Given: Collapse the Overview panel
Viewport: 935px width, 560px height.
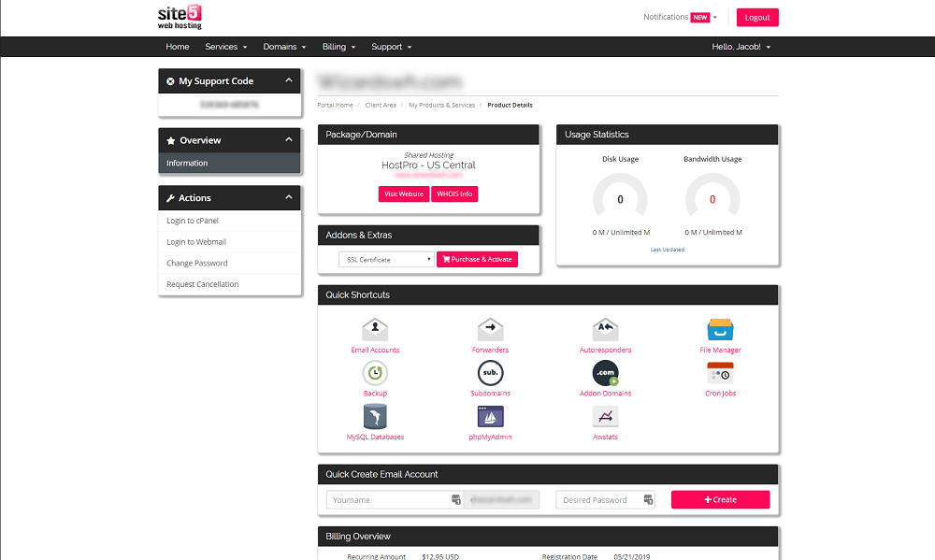Looking at the screenshot, I should [x=289, y=139].
